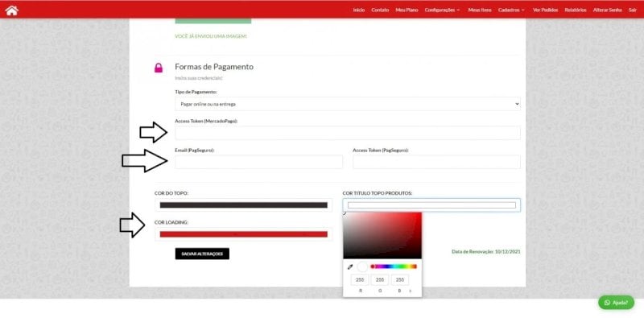Open the Cor Loading red swatch
644x318 pixels.
pos(244,234)
